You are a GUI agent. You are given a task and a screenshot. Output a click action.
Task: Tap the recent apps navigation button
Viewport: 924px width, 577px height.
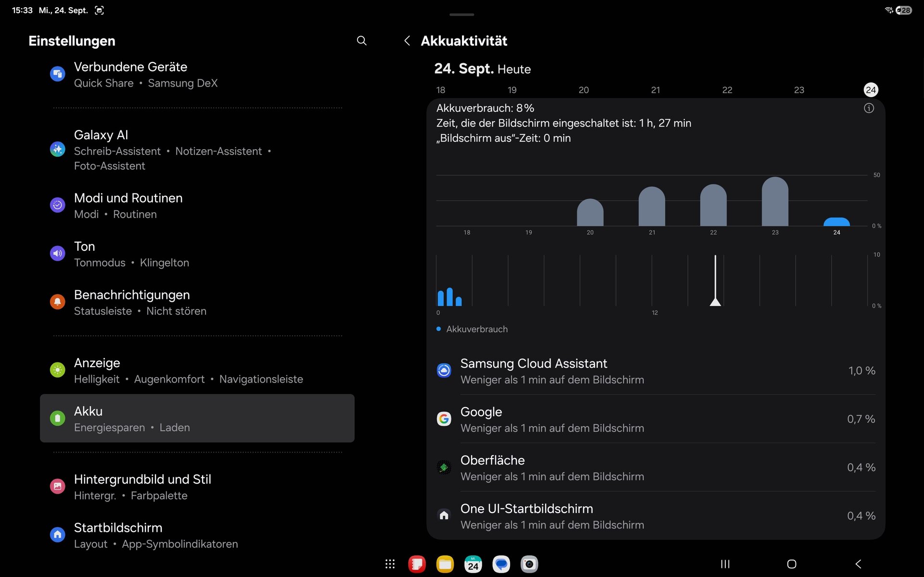coord(725,564)
